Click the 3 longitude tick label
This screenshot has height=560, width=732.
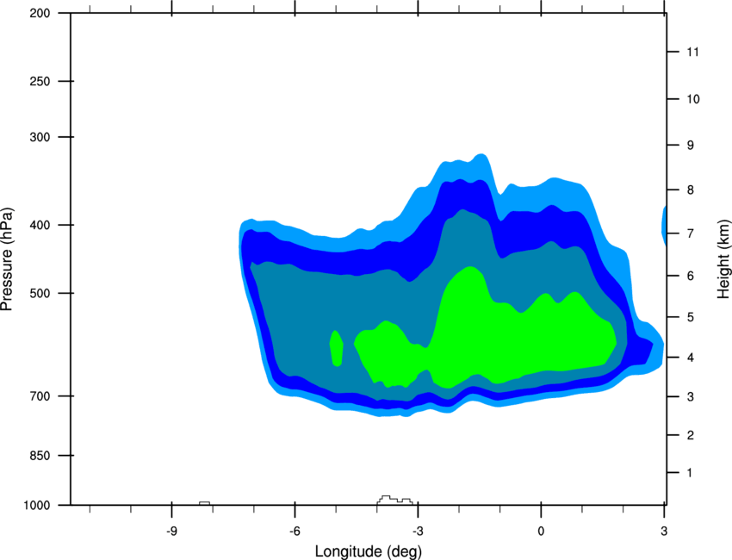tap(664, 532)
